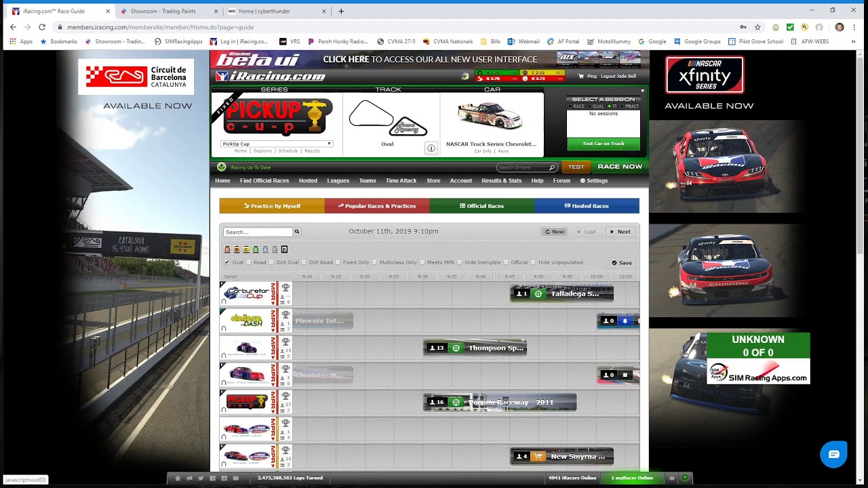Viewport: 868px width, 488px height.
Task: Select the PRACT session radio button
Action: pyautogui.click(x=623, y=106)
